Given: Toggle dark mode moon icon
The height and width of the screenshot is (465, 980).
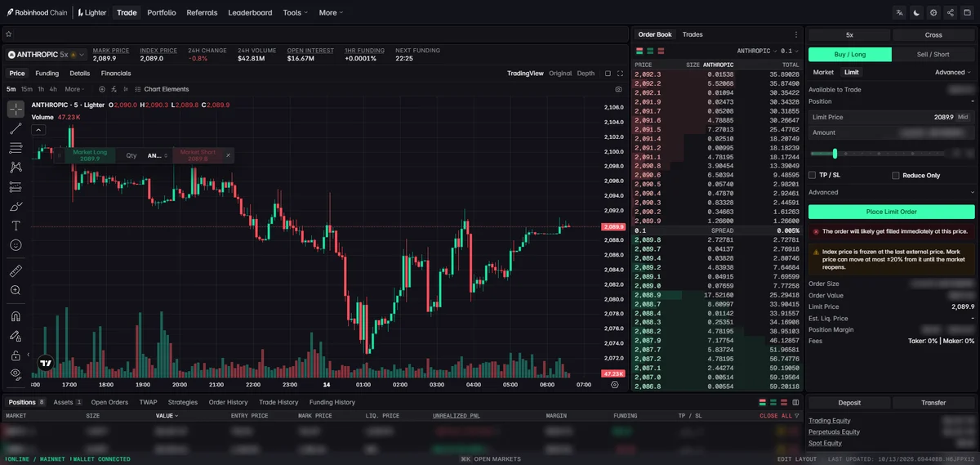Looking at the screenshot, I should [916, 12].
